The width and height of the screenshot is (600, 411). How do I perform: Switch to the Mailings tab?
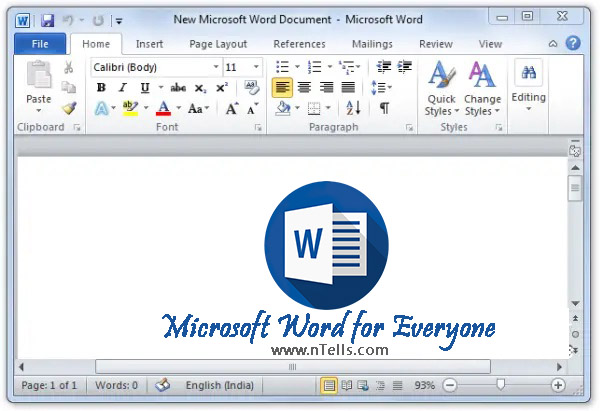(x=372, y=44)
